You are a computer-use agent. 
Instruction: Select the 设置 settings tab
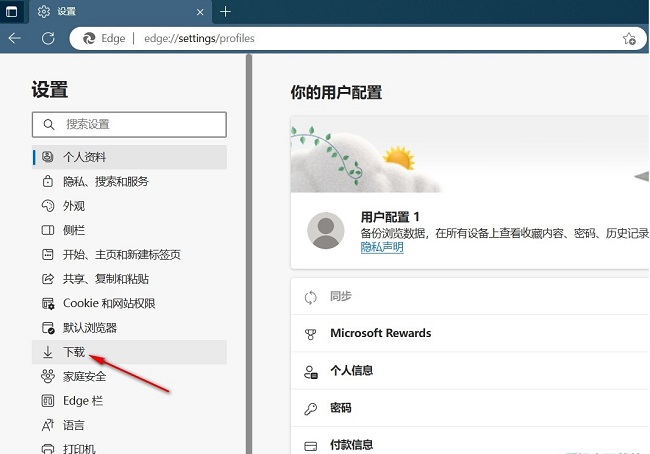coord(110,12)
